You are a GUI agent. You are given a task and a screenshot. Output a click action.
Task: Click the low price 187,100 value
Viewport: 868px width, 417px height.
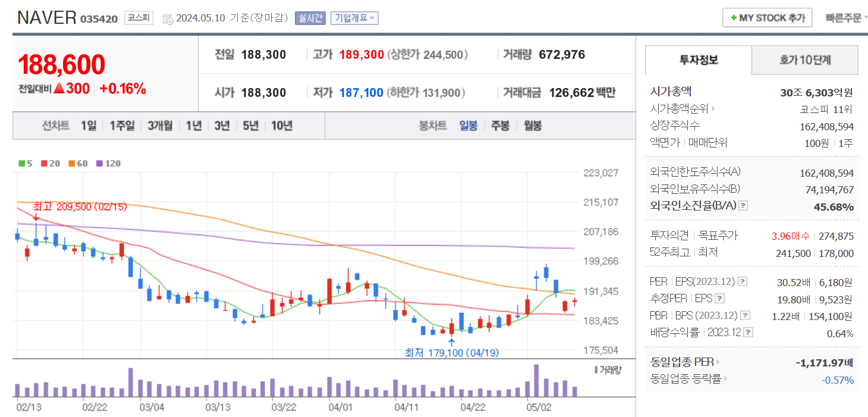click(361, 93)
